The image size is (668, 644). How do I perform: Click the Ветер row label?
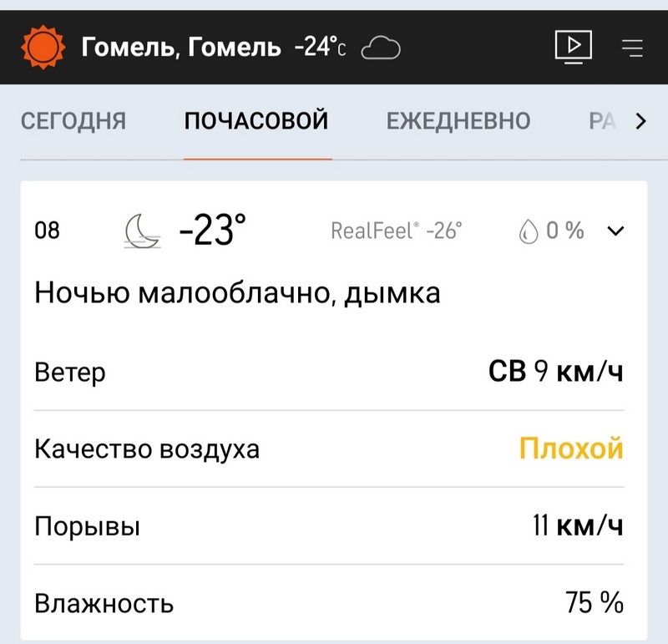coord(70,372)
